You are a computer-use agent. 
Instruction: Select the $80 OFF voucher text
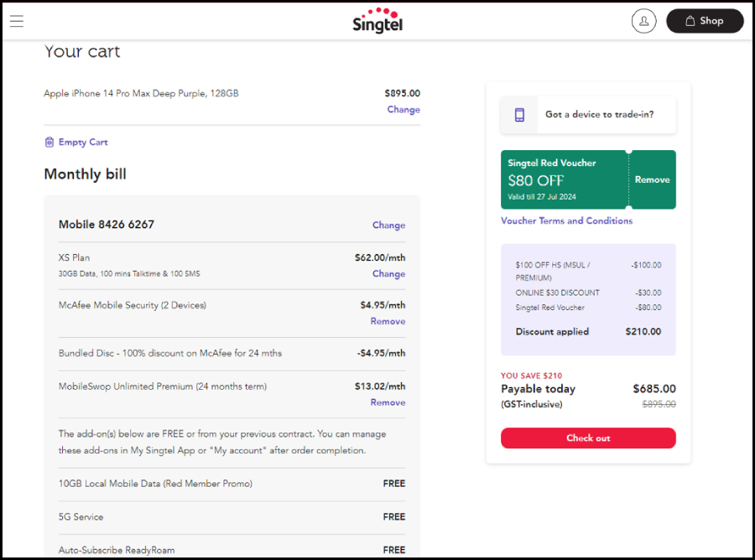point(536,180)
